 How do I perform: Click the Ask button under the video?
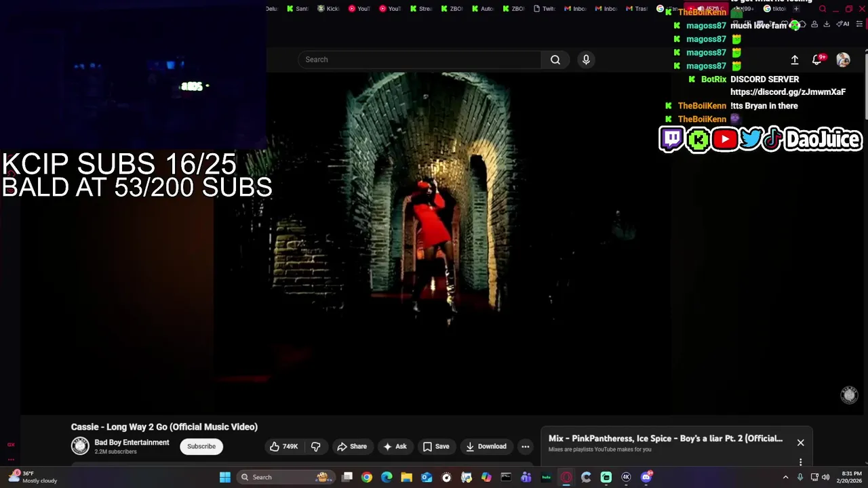pos(395,447)
